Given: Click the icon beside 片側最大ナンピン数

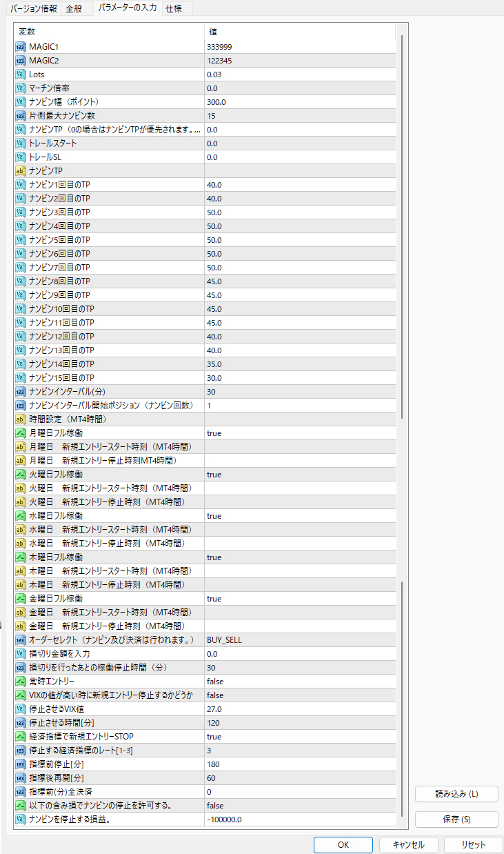Looking at the screenshot, I should [x=20, y=116].
